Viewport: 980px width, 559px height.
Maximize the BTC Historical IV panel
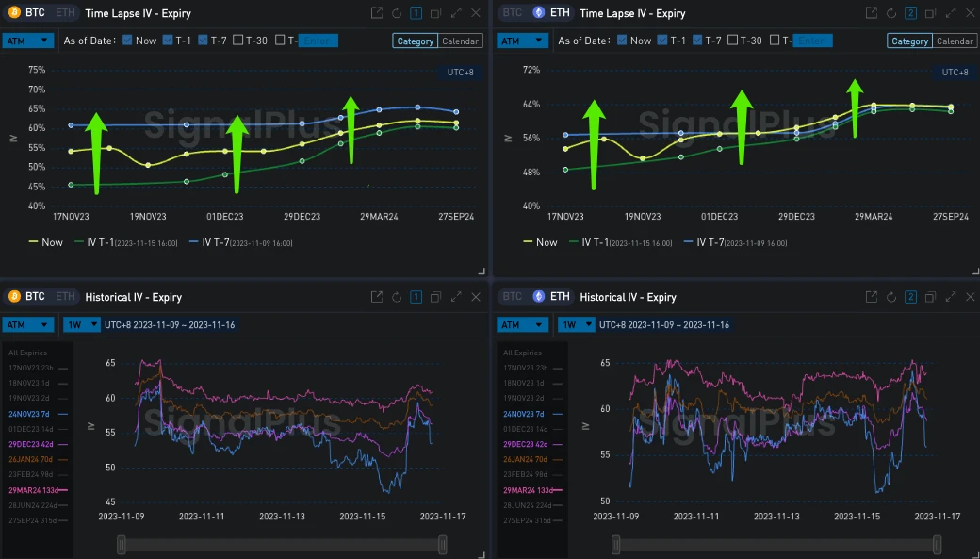[455, 297]
